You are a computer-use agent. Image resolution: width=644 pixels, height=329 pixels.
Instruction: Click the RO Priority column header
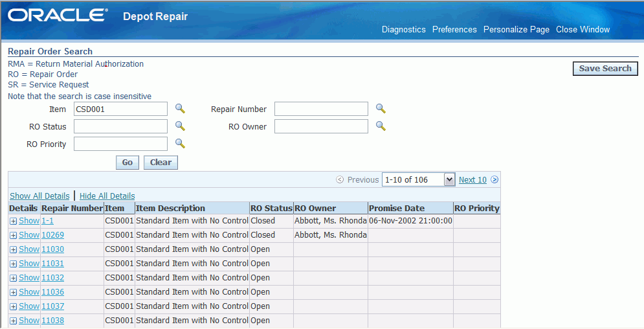(x=477, y=209)
